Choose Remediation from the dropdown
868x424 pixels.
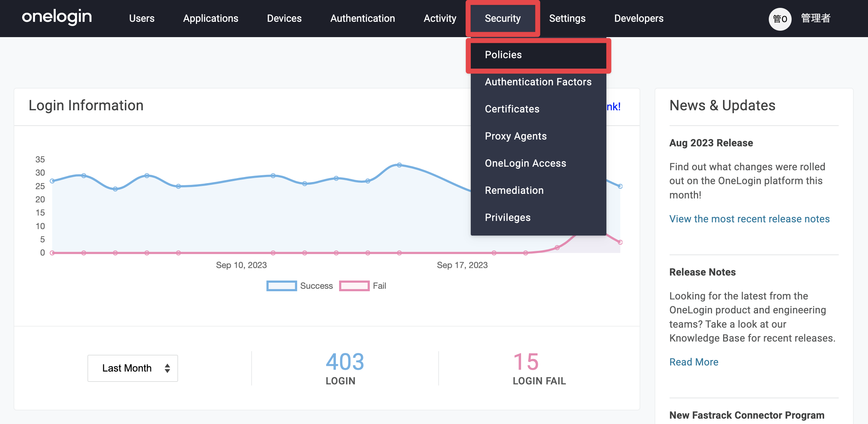(x=538, y=190)
